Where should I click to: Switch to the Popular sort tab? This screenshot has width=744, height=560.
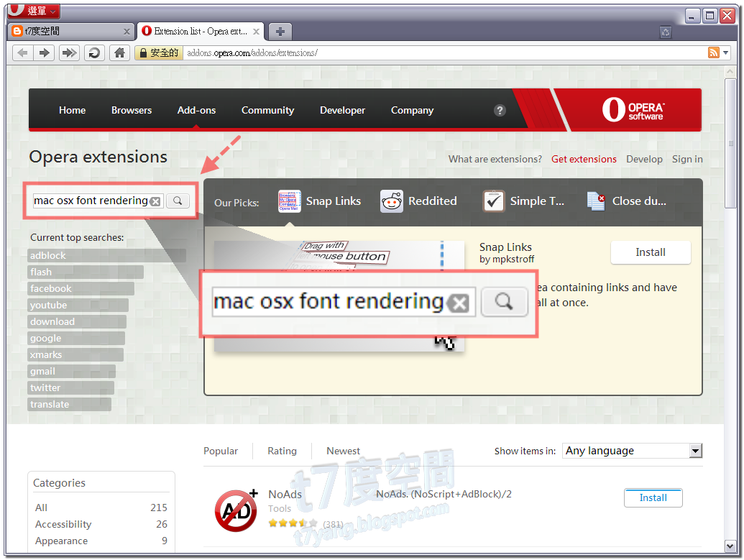pos(221,451)
